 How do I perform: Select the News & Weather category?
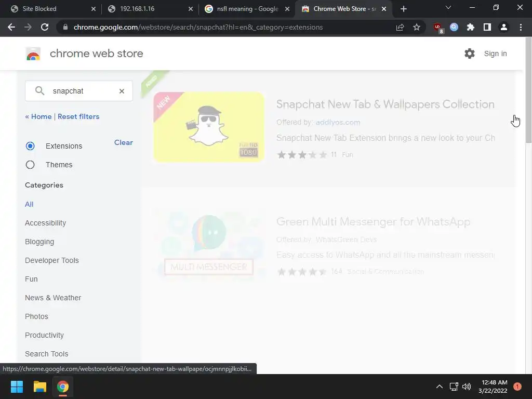coord(53,298)
